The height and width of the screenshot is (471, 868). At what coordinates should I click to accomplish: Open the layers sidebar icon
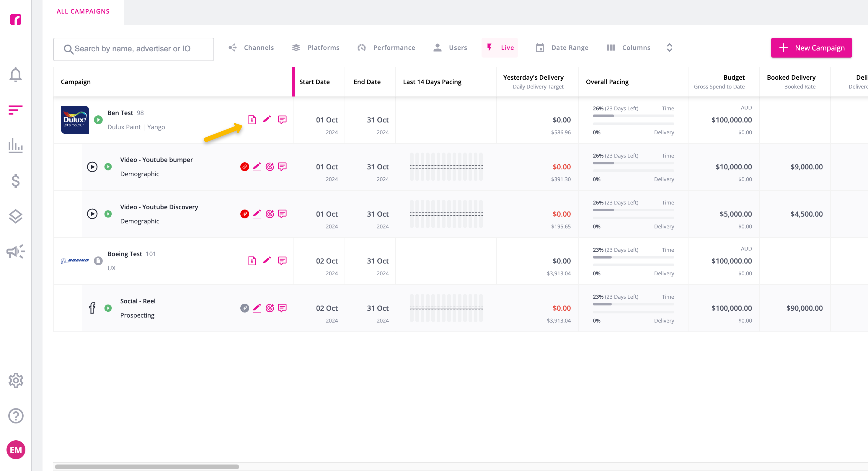(x=15, y=216)
